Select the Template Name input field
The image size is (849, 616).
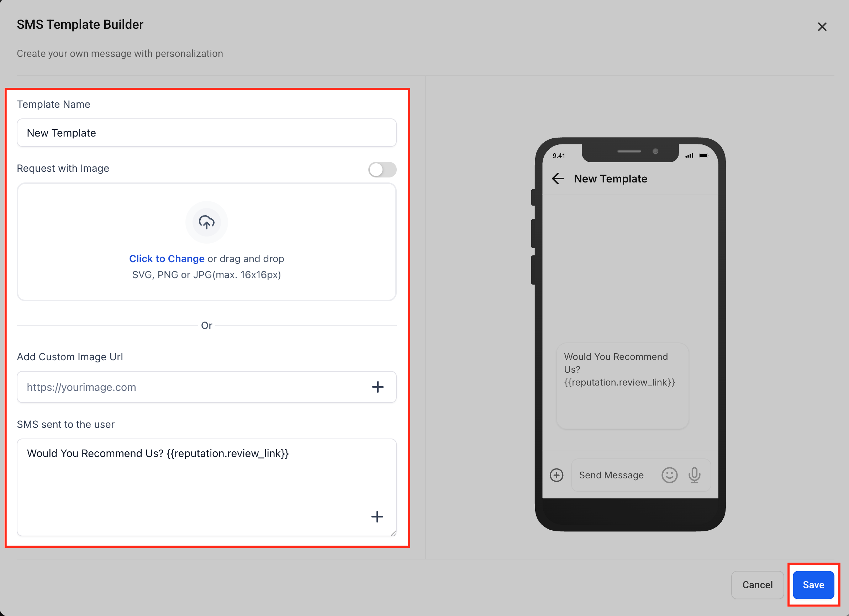[x=206, y=133]
